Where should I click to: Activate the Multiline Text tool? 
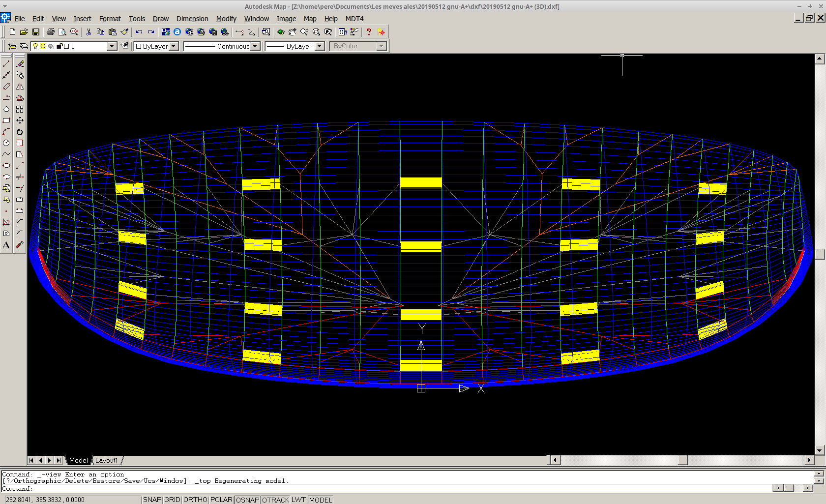click(6, 245)
